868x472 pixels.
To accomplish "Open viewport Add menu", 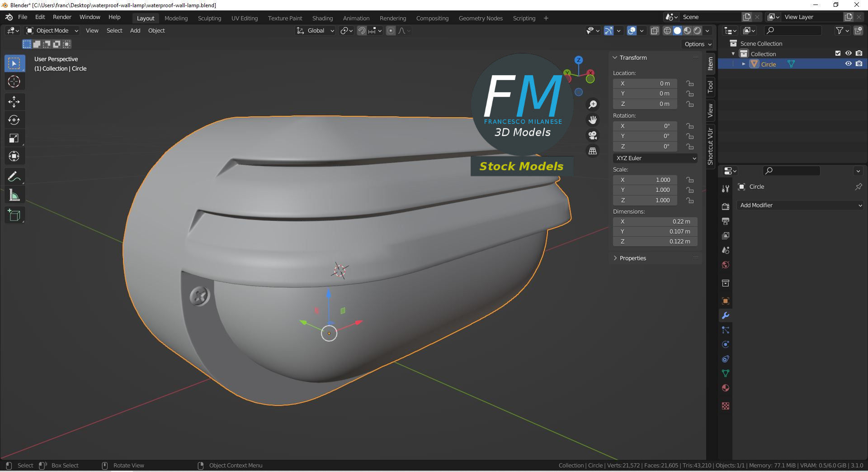I will click(135, 31).
